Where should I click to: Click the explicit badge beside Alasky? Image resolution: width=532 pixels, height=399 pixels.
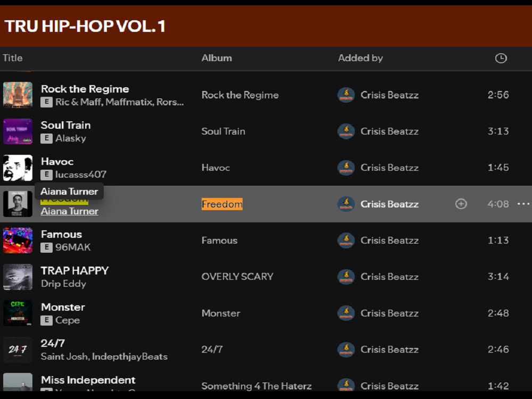[46, 138]
